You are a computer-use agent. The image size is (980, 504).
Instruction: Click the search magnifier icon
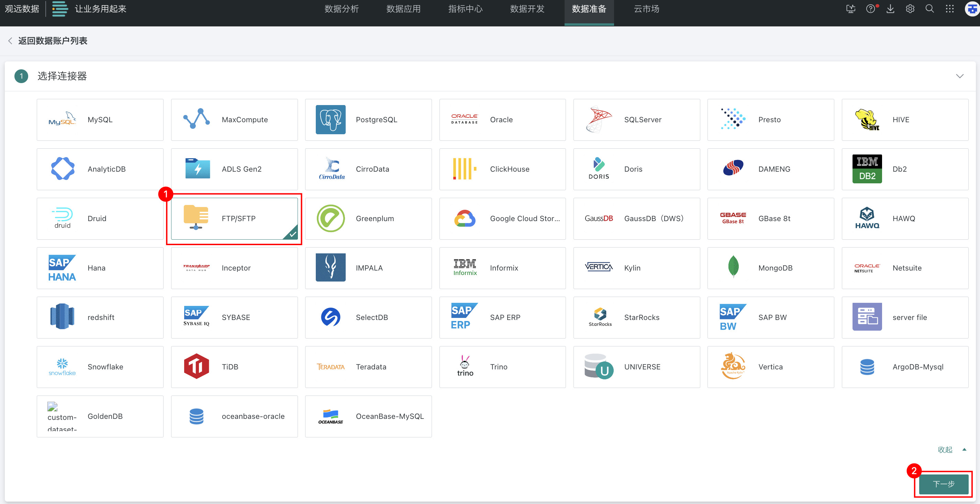pyautogui.click(x=930, y=9)
